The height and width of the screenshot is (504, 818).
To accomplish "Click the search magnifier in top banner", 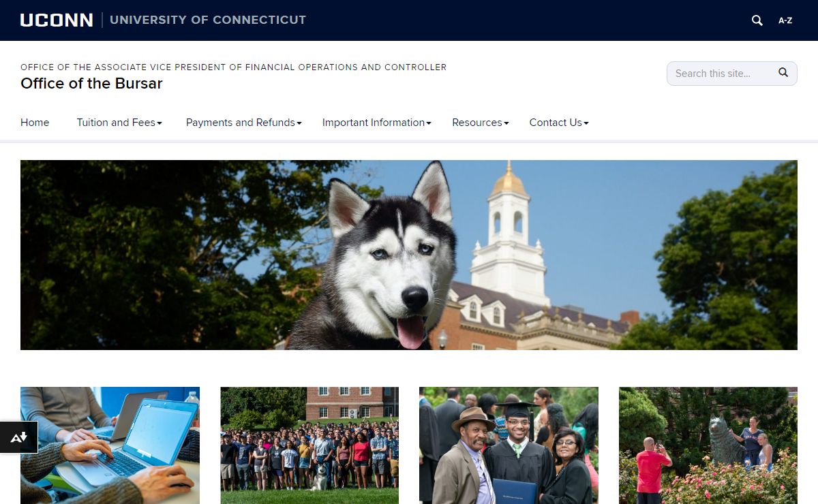I will (x=757, y=20).
